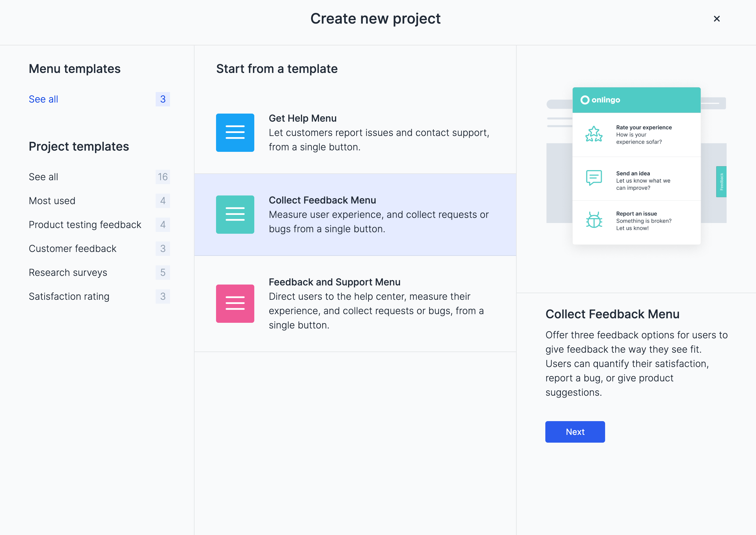The width and height of the screenshot is (756, 535).
Task: Choose the Product testing feedback category
Action: (85, 225)
